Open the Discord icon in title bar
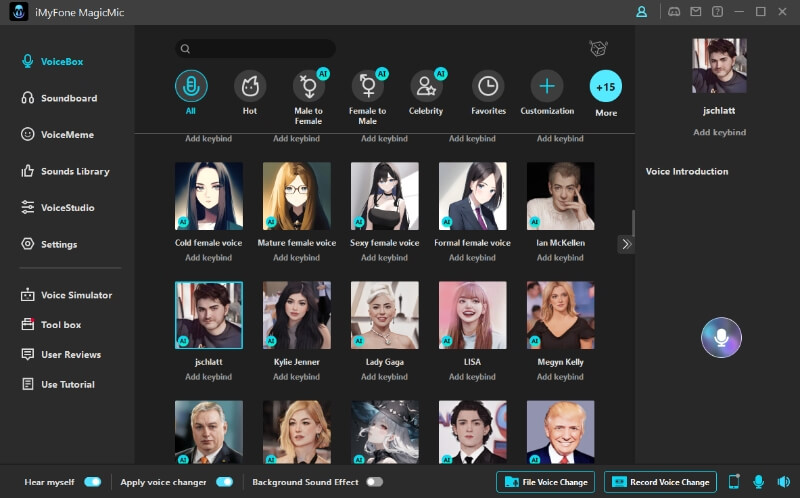The width and height of the screenshot is (800, 498). pyautogui.click(x=674, y=12)
